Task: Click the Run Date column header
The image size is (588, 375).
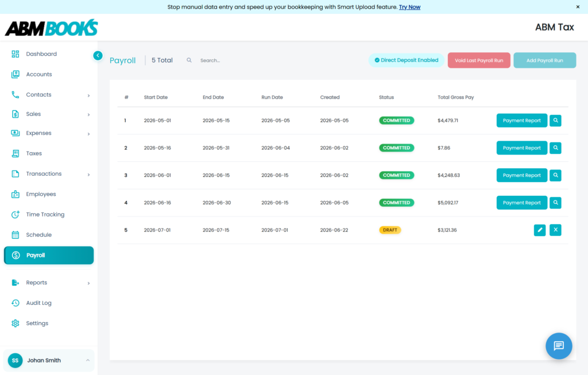Action: pyautogui.click(x=272, y=97)
